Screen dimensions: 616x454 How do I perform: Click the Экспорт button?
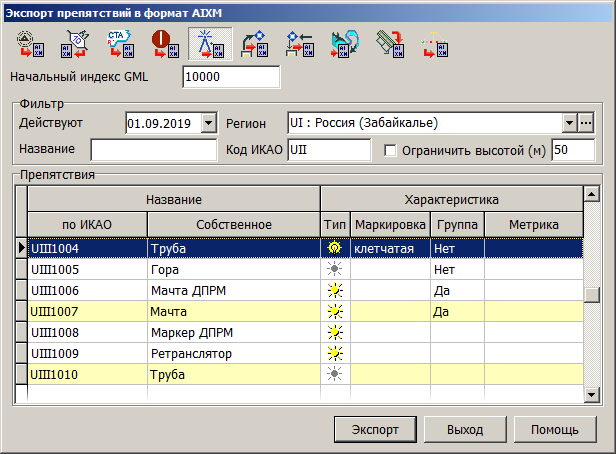point(375,429)
